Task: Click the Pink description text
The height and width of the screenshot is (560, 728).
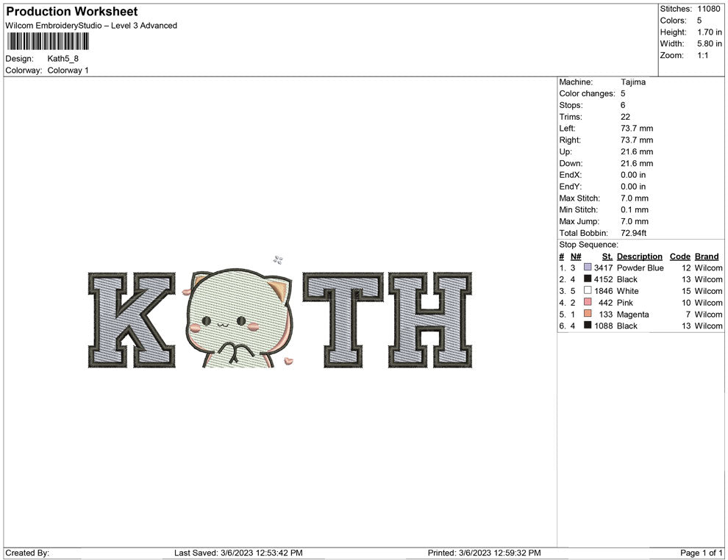Action: 624,302
